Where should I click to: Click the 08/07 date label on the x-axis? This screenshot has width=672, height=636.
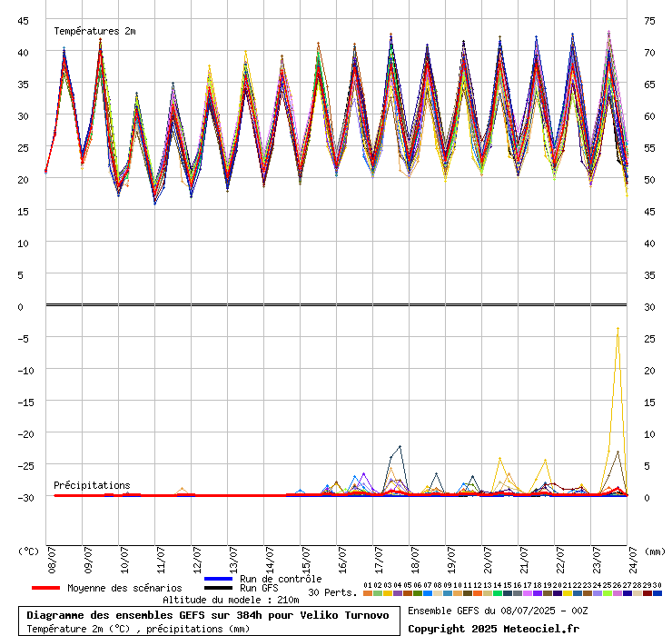pyautogui.click(x=52, y=560)
